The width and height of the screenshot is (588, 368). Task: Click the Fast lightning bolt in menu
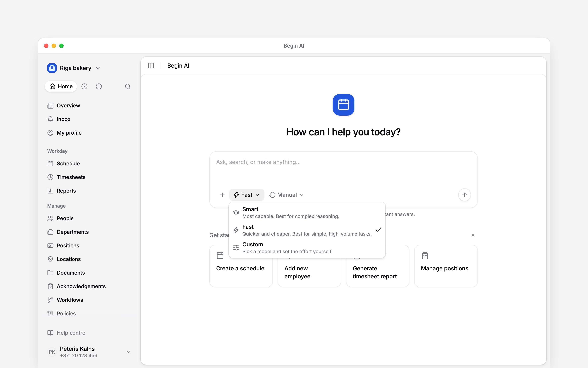click(x=236, y=230)
